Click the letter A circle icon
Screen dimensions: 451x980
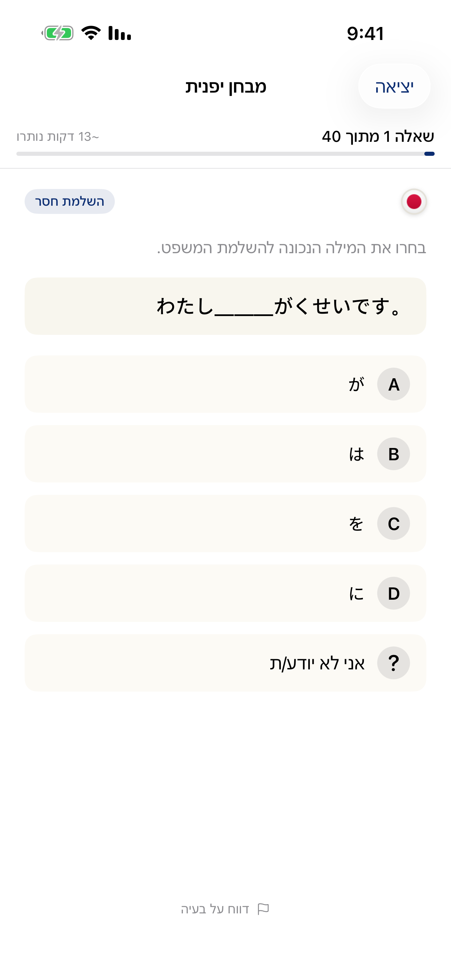pyautogui.click(x=393, y=384)
